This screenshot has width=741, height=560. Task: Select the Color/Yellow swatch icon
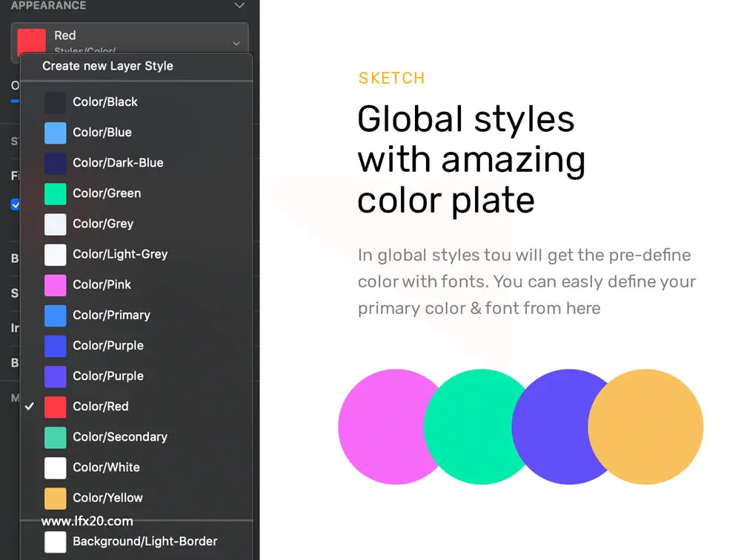pyautogui.click(x=56, y=498)
